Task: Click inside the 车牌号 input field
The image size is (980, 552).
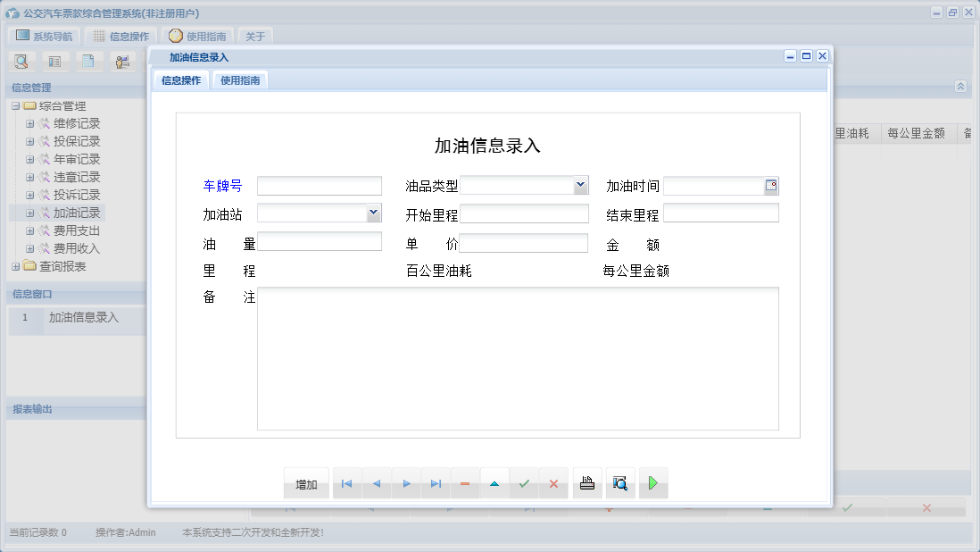Action: (x=319, y=185)
